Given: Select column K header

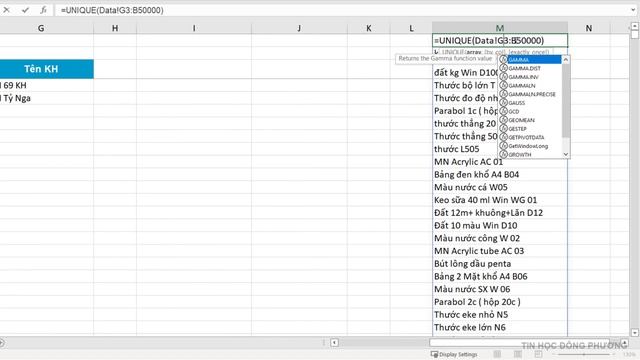Looking at the screenshot, I should [369, 28].
